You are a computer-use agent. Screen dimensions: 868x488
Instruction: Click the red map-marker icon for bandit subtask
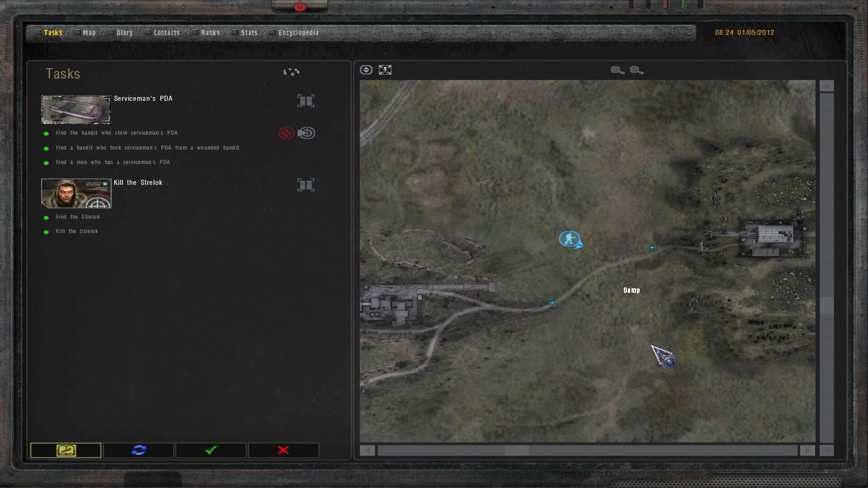click(x=286, y=133)
